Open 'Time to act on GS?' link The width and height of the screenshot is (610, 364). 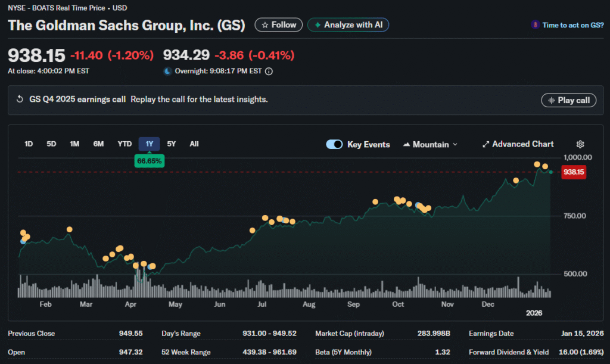point(572,25)
